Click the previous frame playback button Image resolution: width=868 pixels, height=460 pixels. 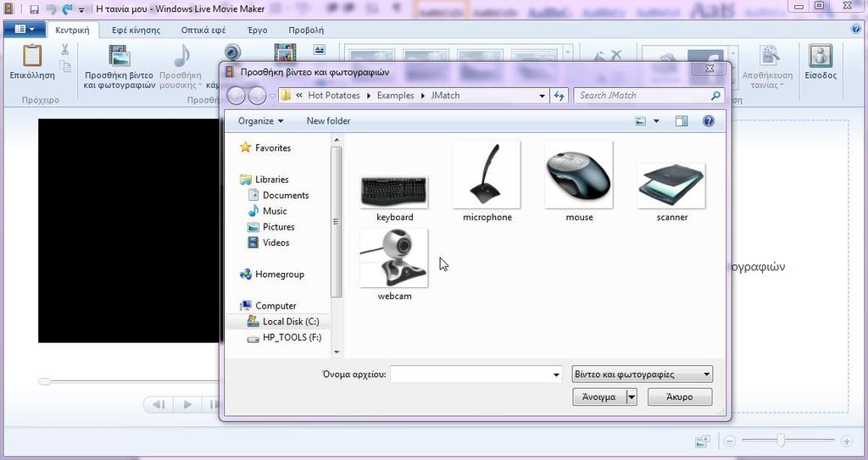[x=159, y=405]
